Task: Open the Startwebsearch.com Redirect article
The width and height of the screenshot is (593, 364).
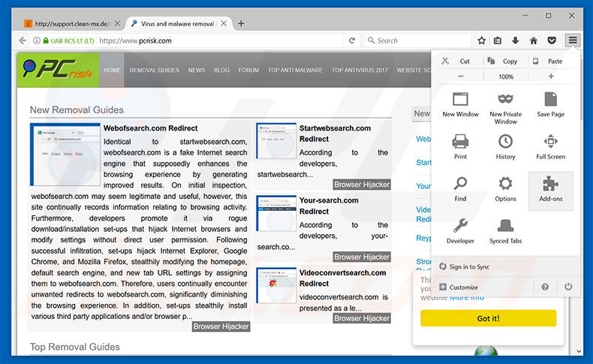Action: coord(335,134)
